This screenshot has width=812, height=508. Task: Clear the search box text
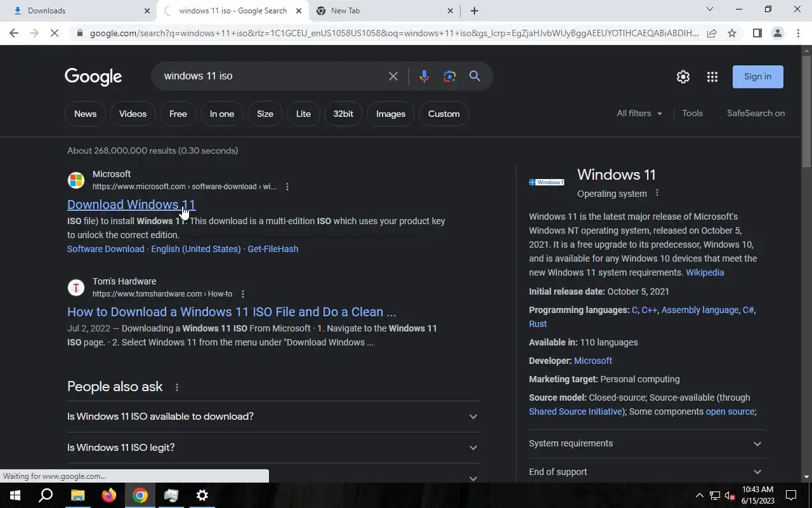[x=393, y=76]
